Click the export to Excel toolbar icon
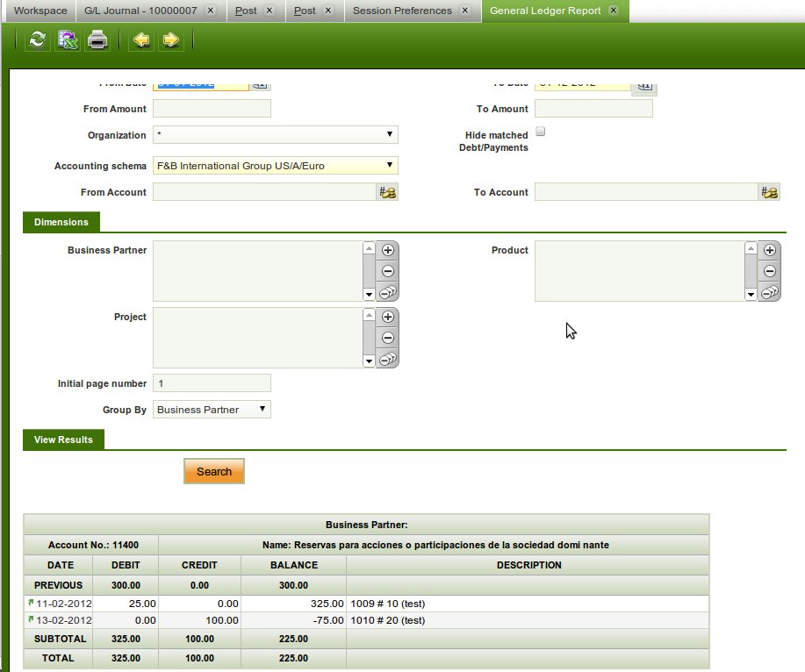The height and width of the screenshot is (672, 805). click(x=67, y=39)
